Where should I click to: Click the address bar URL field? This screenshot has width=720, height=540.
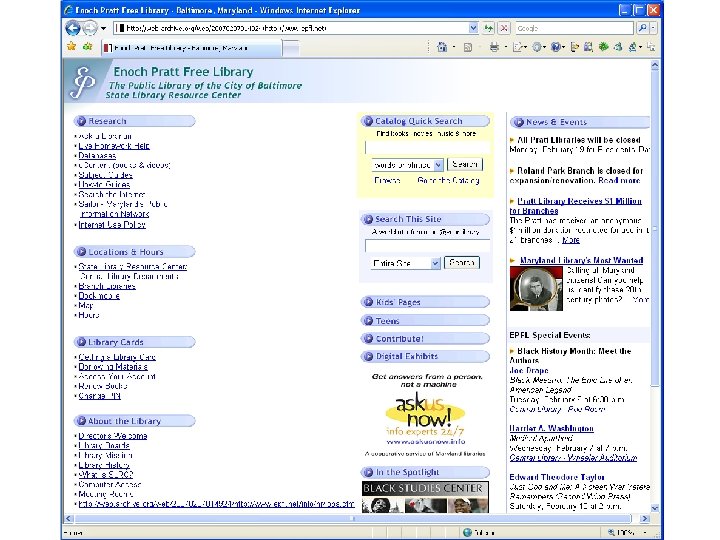click(x=296, y=28)
